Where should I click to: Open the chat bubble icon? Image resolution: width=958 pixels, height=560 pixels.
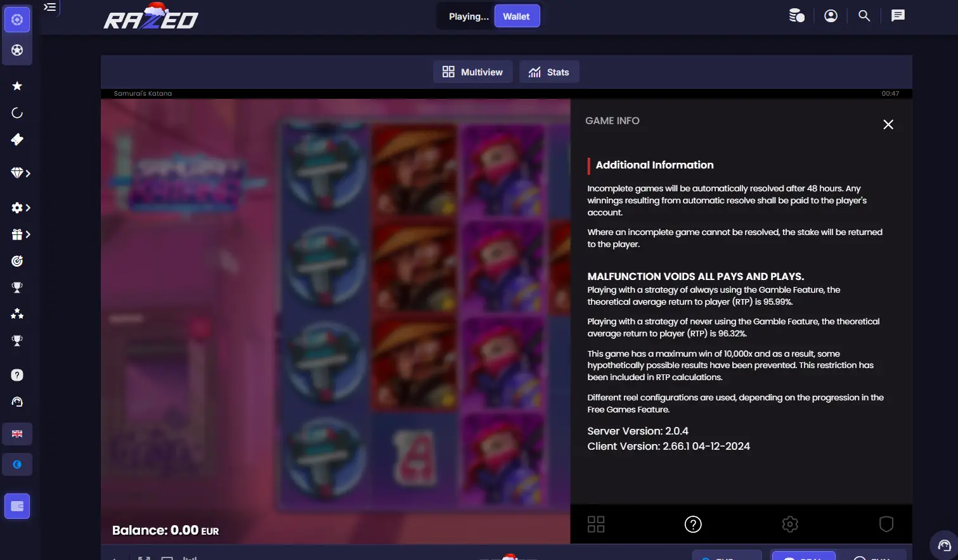[x=898, y=16]
